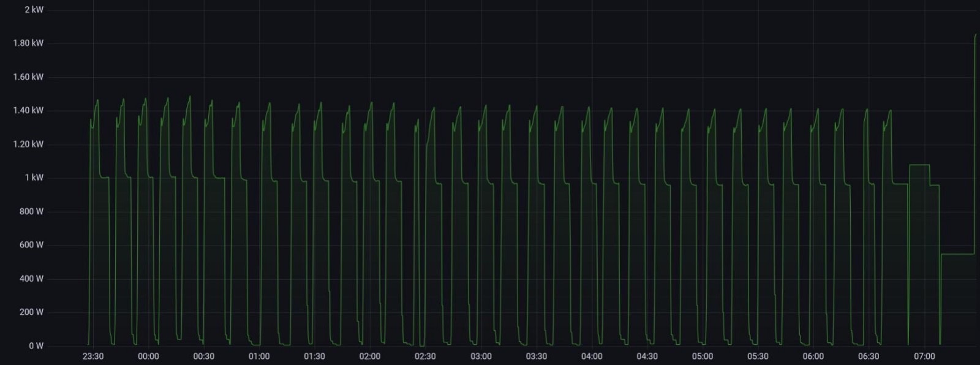The image size is (980, 365).
Task: Click the 400 W y-axis label
Action: click(31, 279)
